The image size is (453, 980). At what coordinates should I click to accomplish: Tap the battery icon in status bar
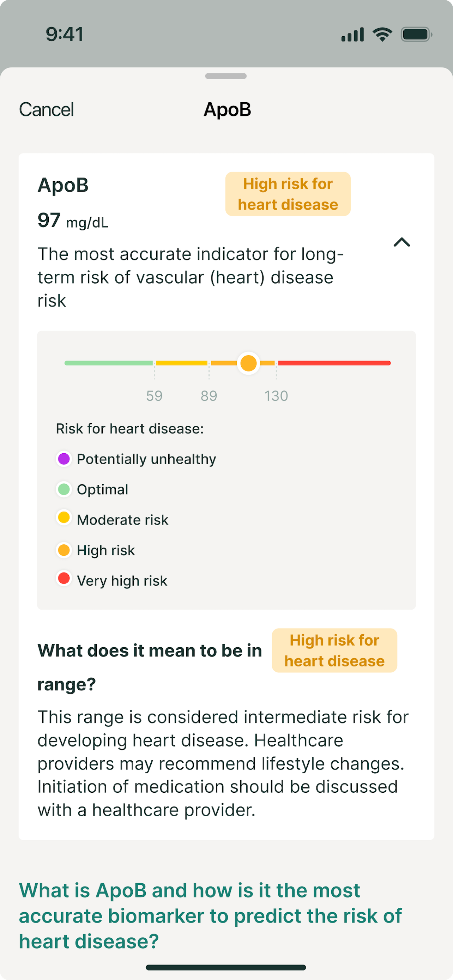point(417,35)
